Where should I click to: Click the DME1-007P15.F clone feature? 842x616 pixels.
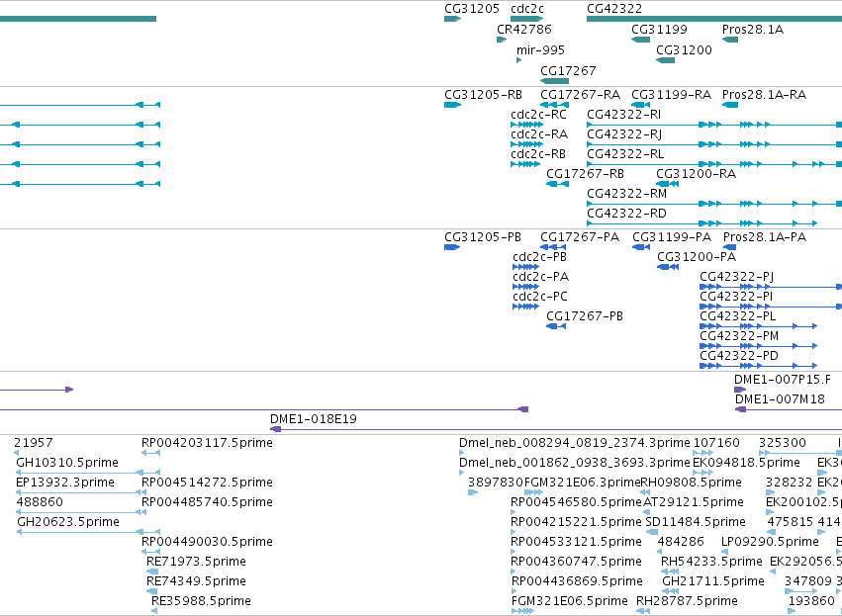(x=740, y=390)
